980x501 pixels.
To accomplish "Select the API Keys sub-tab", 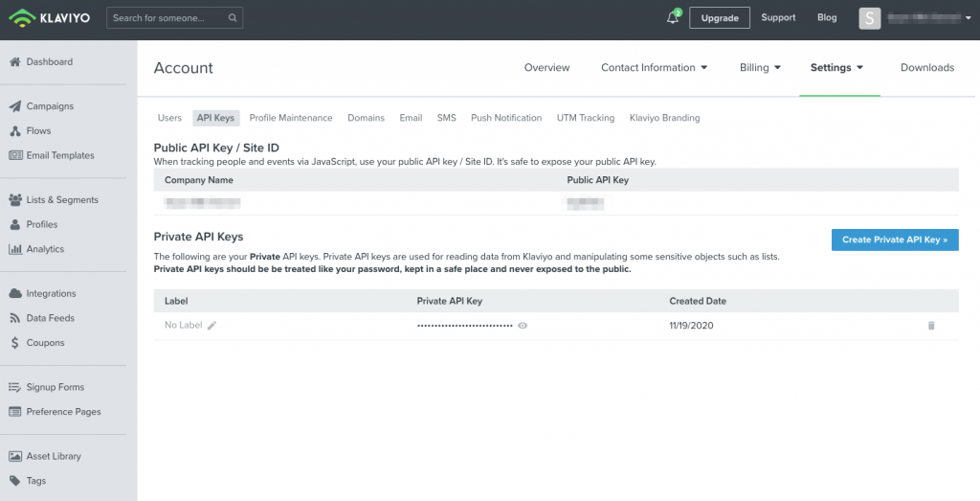I will (215, 118).
